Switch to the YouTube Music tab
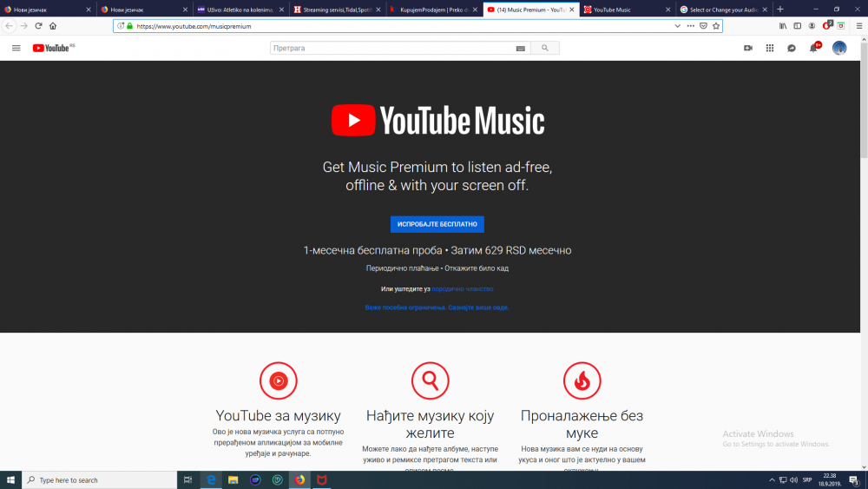868x489 pixels. coord(627,10)
